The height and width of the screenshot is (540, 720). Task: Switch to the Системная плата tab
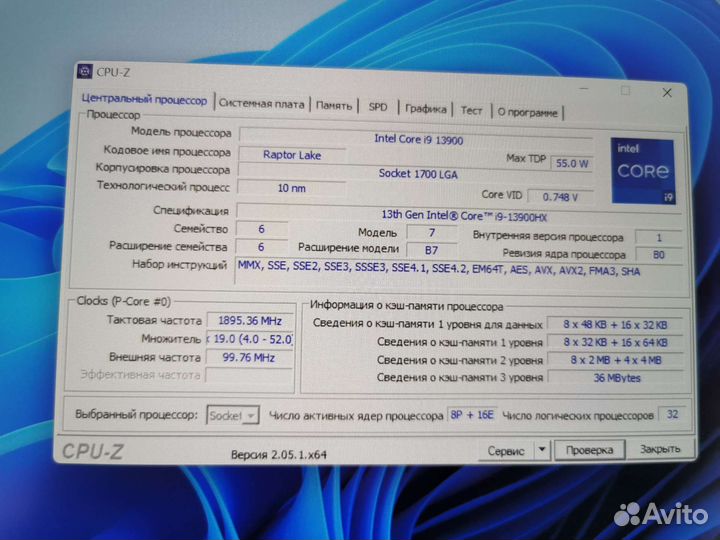coord(261,104)
